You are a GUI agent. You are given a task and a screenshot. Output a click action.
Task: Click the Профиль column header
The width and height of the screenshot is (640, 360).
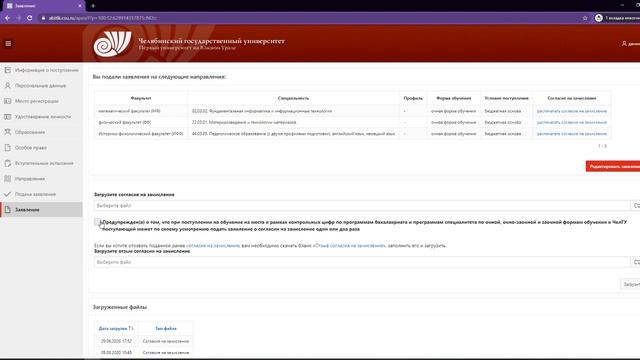pyautogui.click(x=413, y=98)
